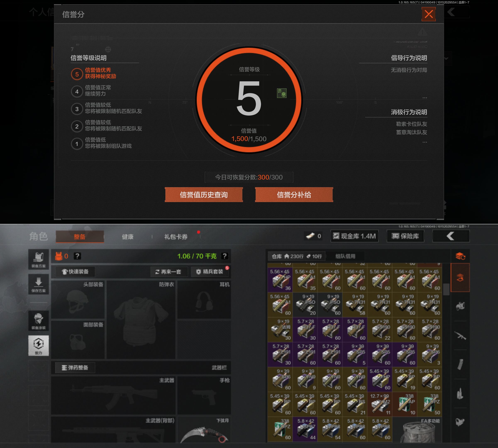Select the helmet and armor category filter
Image resolution: width=498 pixels, height=448 pixels.
click(460, 306)
